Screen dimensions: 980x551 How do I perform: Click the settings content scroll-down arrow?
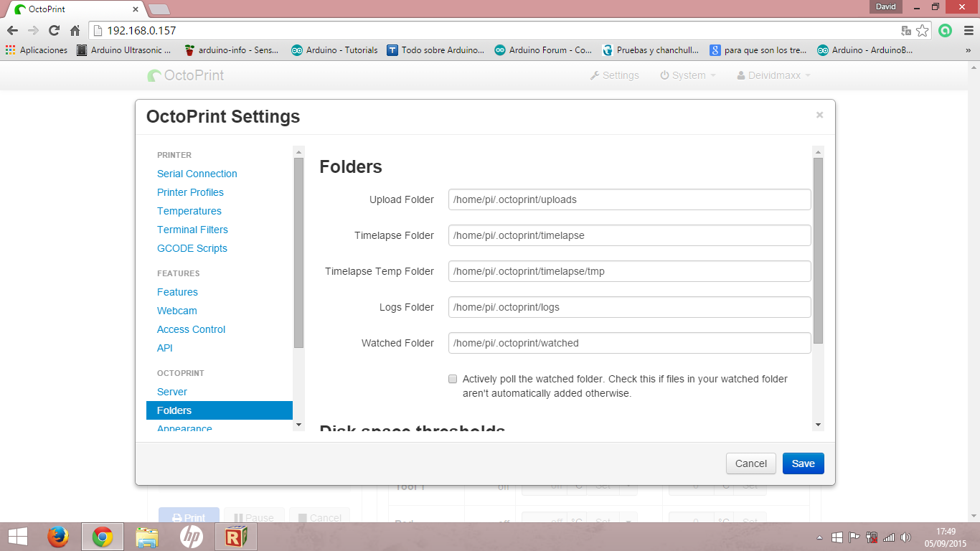(x=818, y=425)
